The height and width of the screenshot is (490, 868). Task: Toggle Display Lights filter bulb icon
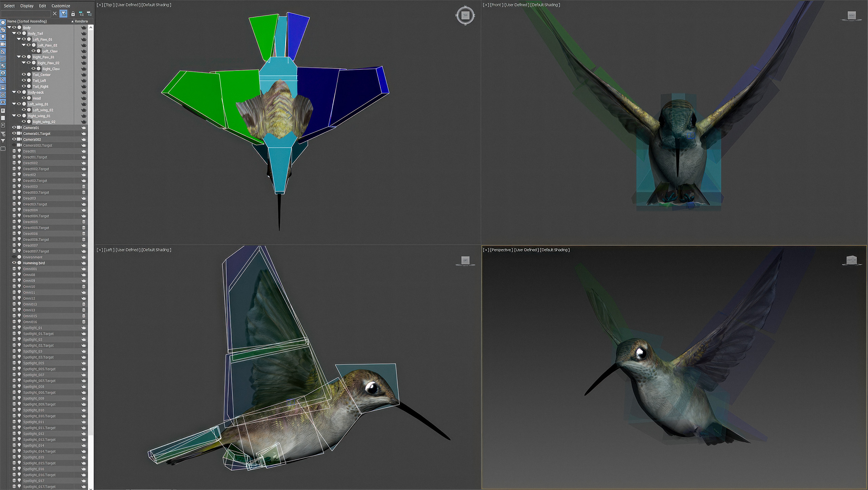[3, 37]
